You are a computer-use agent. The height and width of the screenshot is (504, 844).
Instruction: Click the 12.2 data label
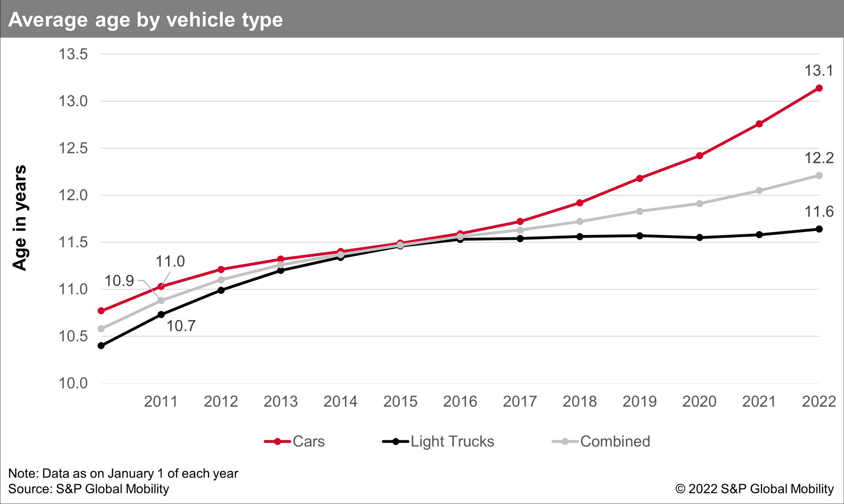pos(819,158)
